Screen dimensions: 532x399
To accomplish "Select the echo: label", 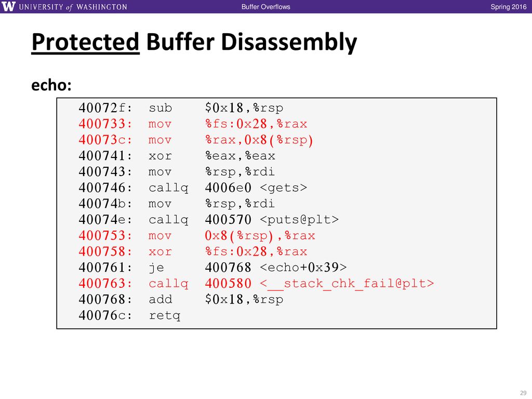I will coord(51,85).
